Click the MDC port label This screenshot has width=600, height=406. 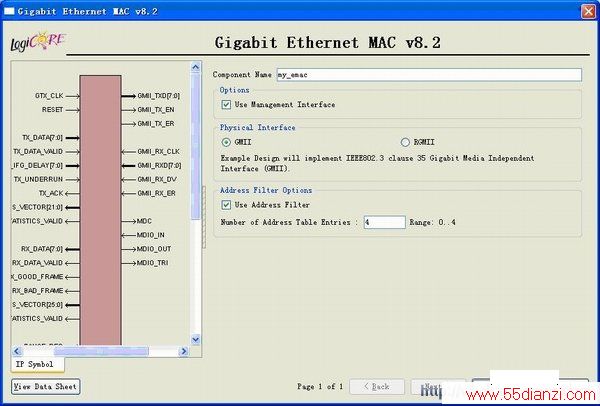pos(144,221)
